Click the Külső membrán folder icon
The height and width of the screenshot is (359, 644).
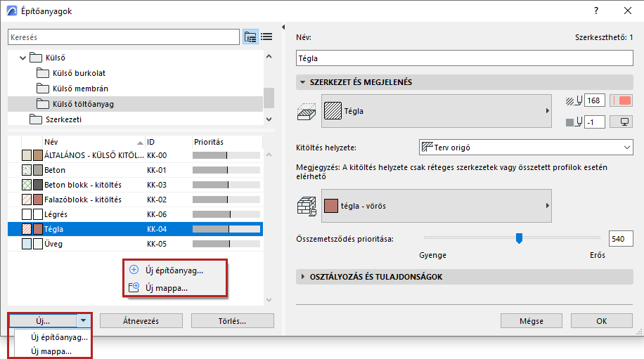pyautogui.click(x=42, y=89)
